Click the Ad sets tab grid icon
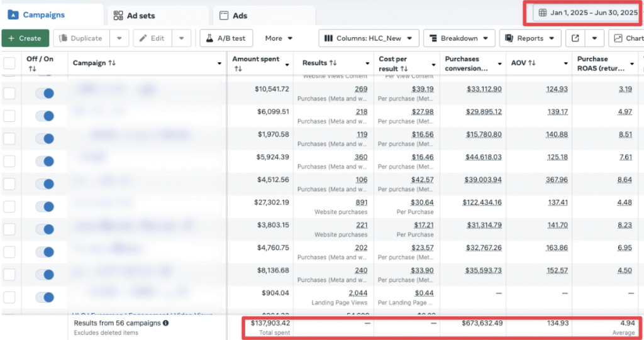644x340 pixels. pyautogui.click(x=118, y=16)
